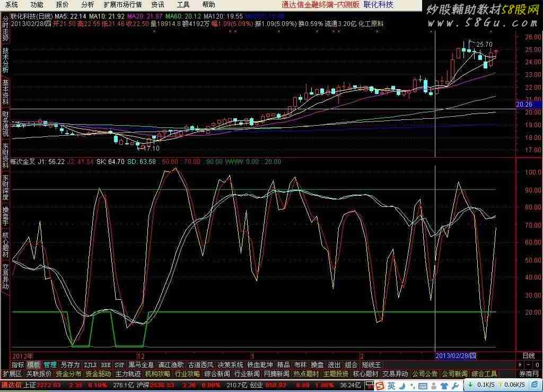Zoom in chart with plus button

[x=520, y=365]
